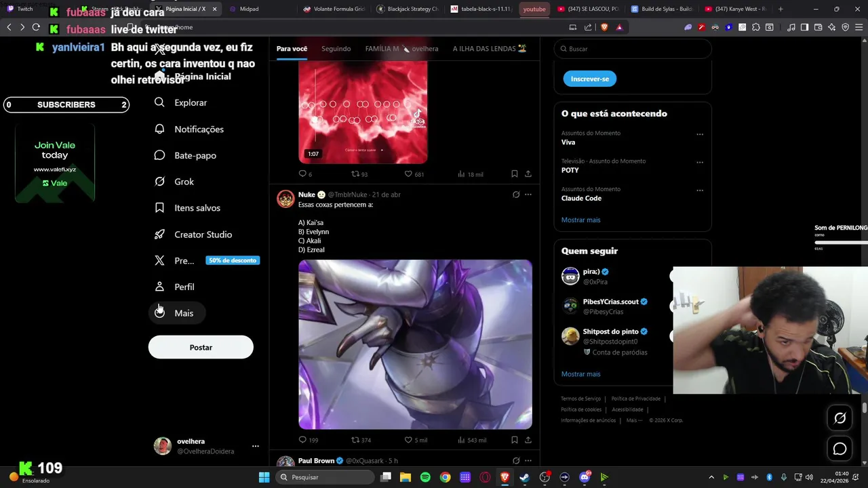Open more options for Claude Code trend
This screenshot has width=868, height=488.
[700, 190]
